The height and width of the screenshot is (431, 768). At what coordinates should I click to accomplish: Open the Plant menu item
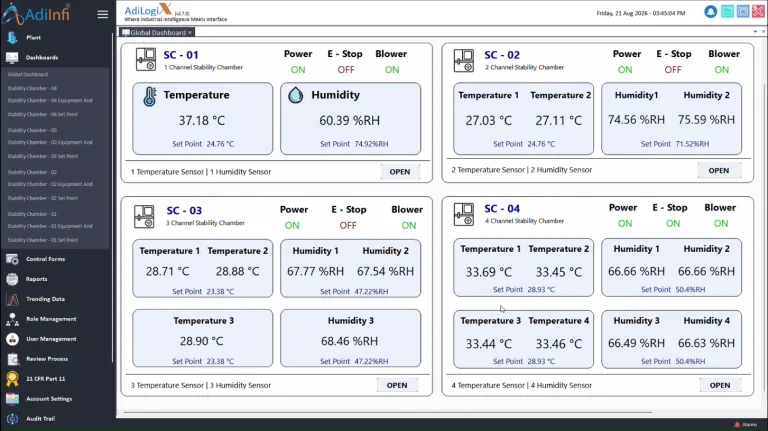(x=33, y=37)
